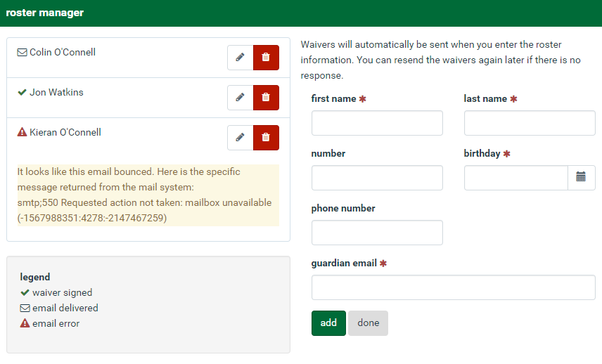Click the first name label
Viewport: 602px width, 364px height.
(x=333, y=98)
